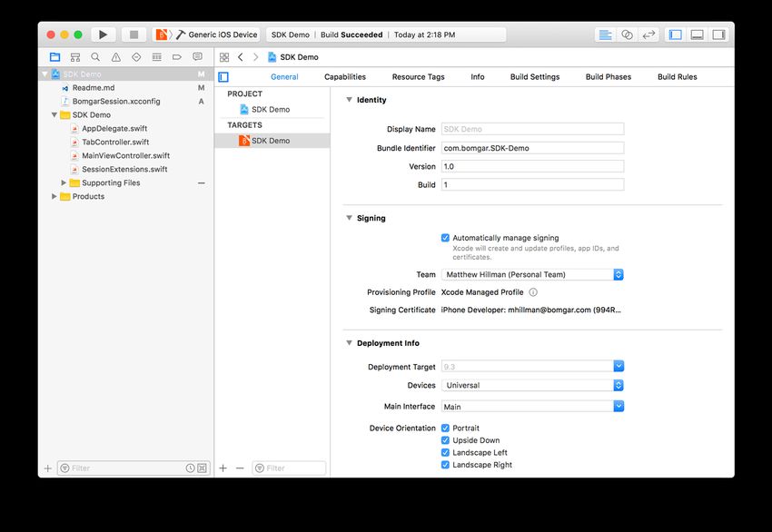
Task: Add a new target with plus button
Action: click(x=223, y=468)
